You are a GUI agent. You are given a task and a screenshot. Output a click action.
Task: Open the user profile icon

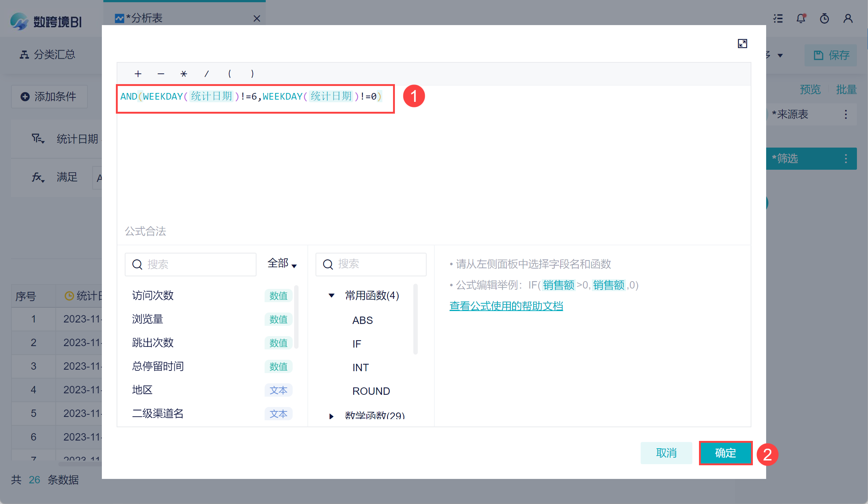click(x=848, y=18)
